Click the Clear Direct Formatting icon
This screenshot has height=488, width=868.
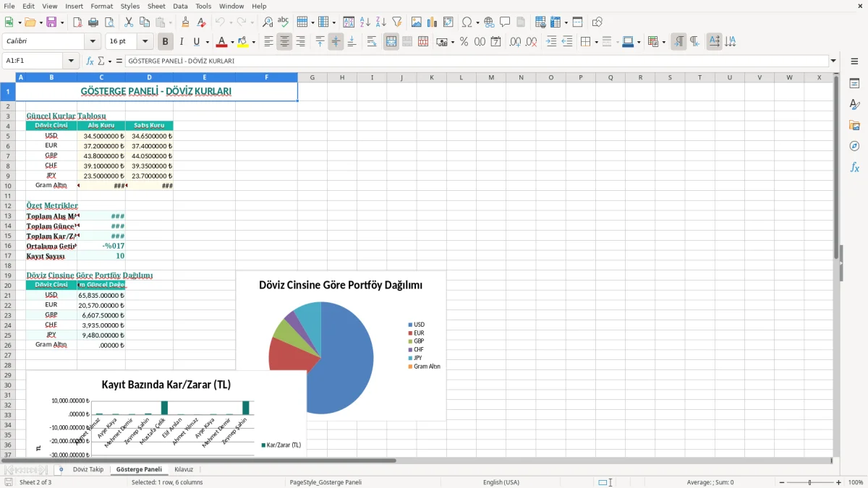click(202, 22)
